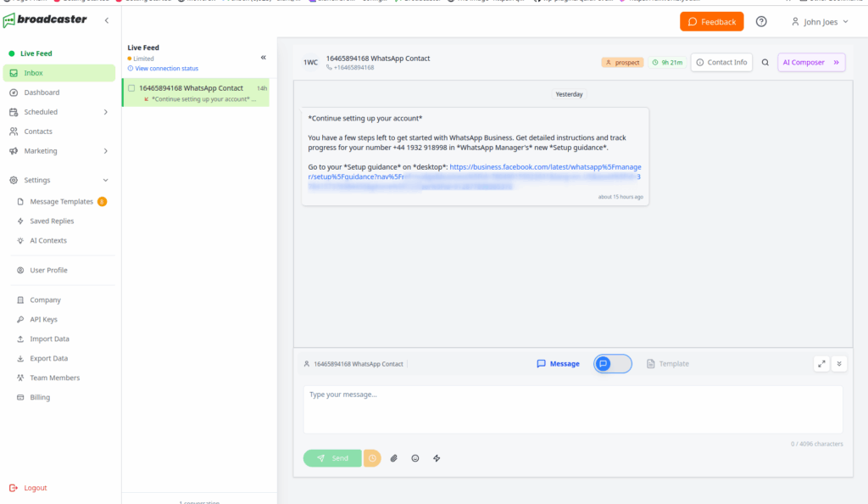Open the Billing page
The height and width of the screenshot is (504, 868).
tap(39, 397)
